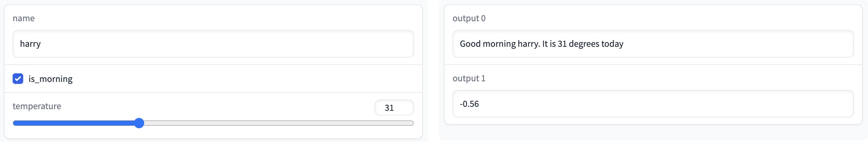
Task: Click the name field label
Action: pos(24,18)
